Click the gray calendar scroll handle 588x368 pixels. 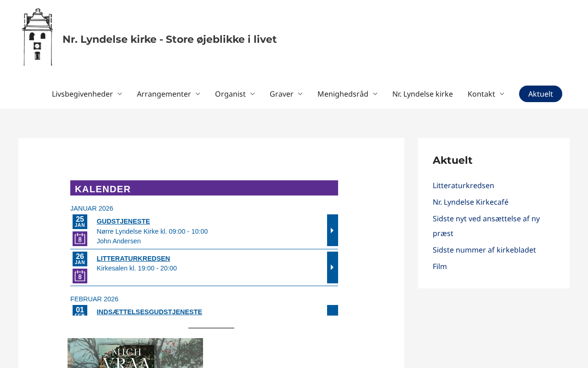(x=211, y=328)
